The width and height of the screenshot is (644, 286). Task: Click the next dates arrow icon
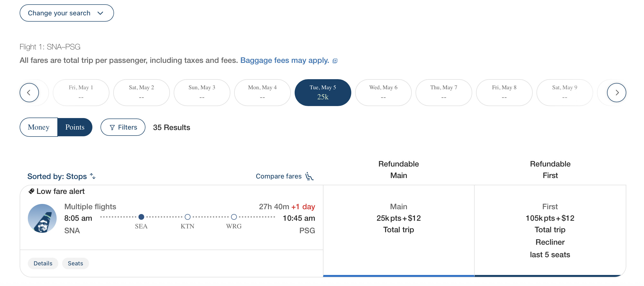coord(616,93)
